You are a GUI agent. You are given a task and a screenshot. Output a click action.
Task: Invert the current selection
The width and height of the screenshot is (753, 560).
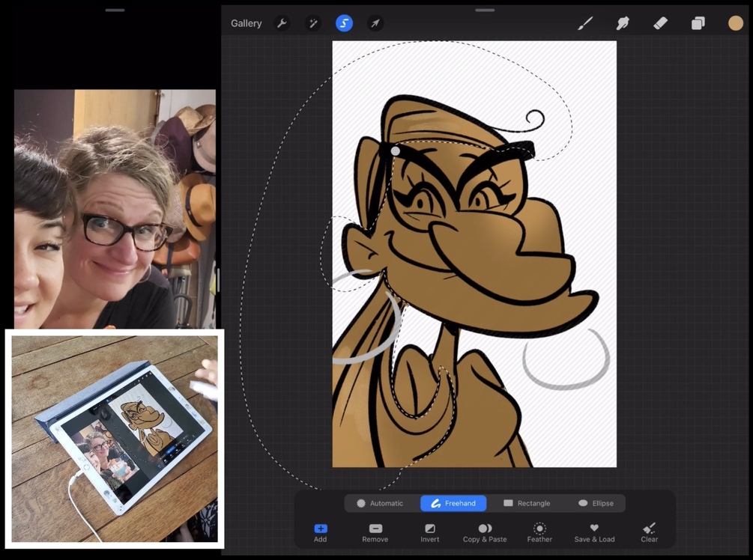tap(430, 533)
